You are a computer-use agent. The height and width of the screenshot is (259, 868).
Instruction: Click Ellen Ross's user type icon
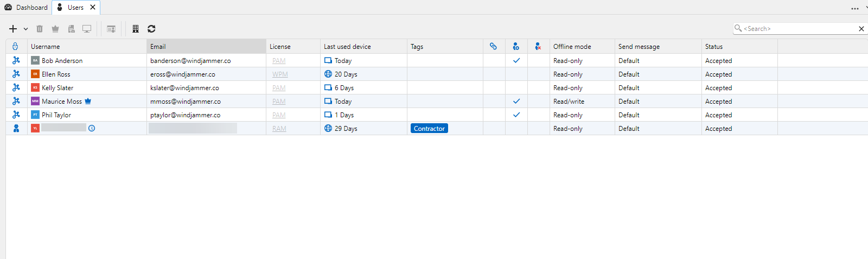click(x=16, y=74)
